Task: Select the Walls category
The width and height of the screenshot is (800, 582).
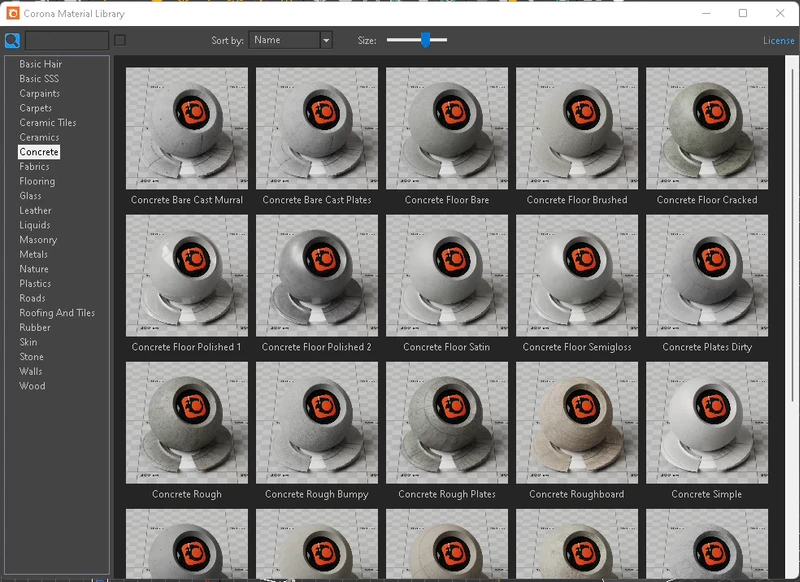Action: 31,371
